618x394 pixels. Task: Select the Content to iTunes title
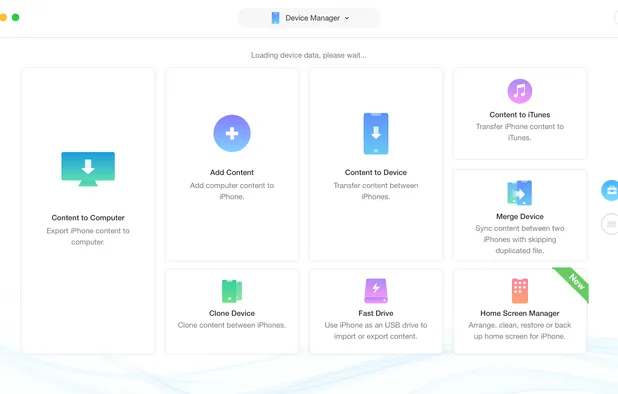pos(519,115)
